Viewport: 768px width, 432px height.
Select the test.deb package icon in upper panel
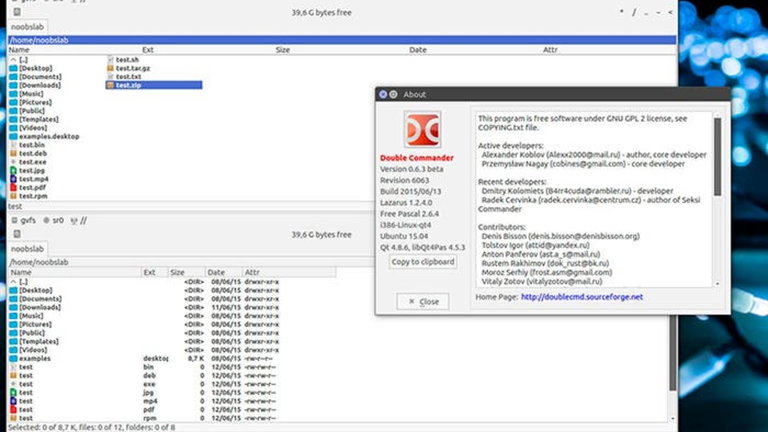pos(13,153)
